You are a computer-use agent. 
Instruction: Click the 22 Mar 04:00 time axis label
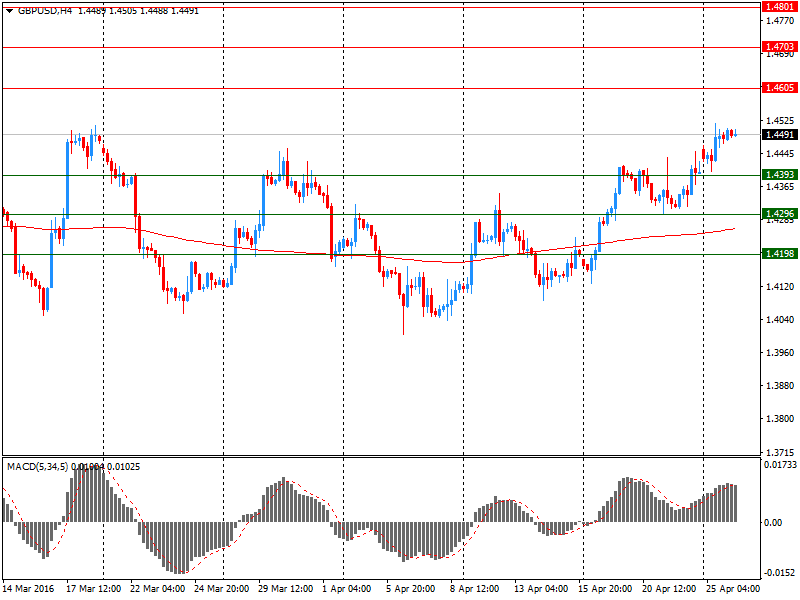[x=158, y=589]
